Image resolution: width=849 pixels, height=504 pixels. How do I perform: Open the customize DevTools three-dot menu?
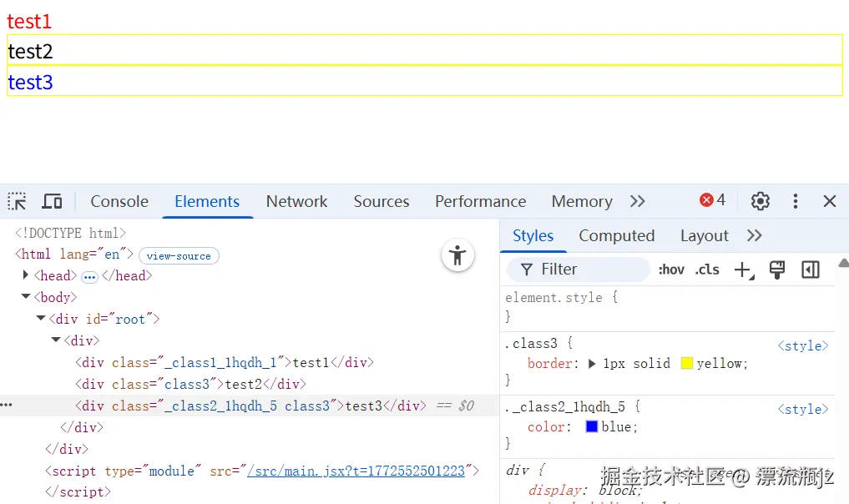pyautogui.click(x=795, y=201)
